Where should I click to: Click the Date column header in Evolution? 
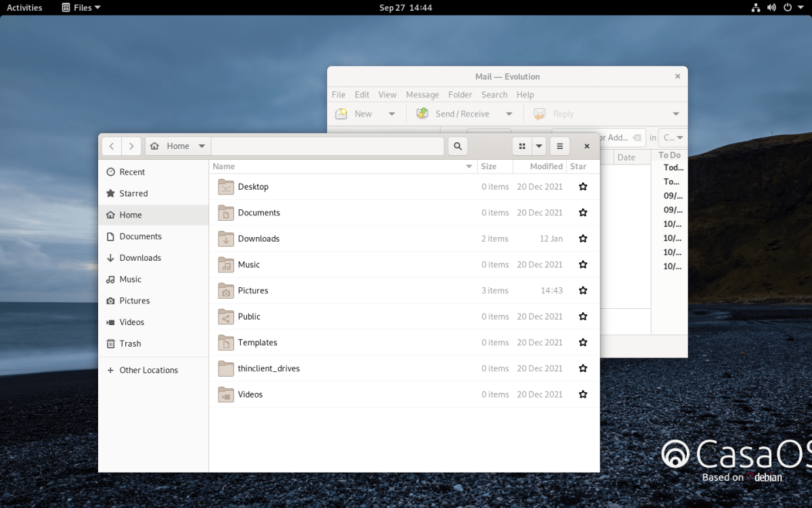(632, 157)
